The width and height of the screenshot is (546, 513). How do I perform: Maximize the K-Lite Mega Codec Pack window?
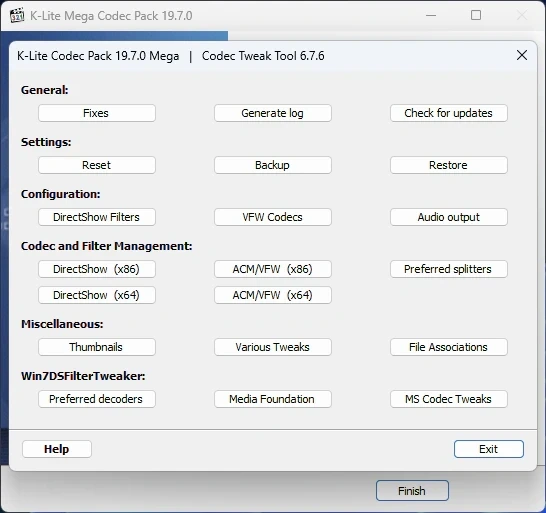point(476,15)
